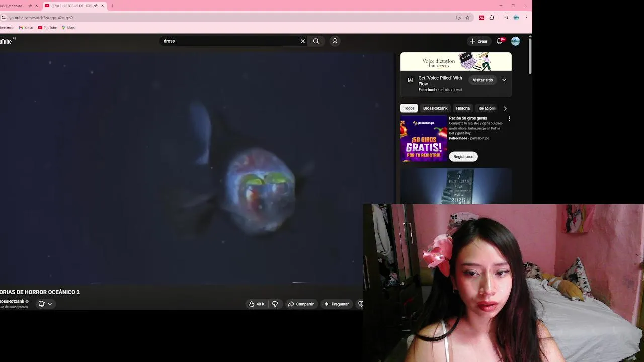This screenshot has width=644, height=362.
Task: Click the YouTube logo
Action: (7, 41)
